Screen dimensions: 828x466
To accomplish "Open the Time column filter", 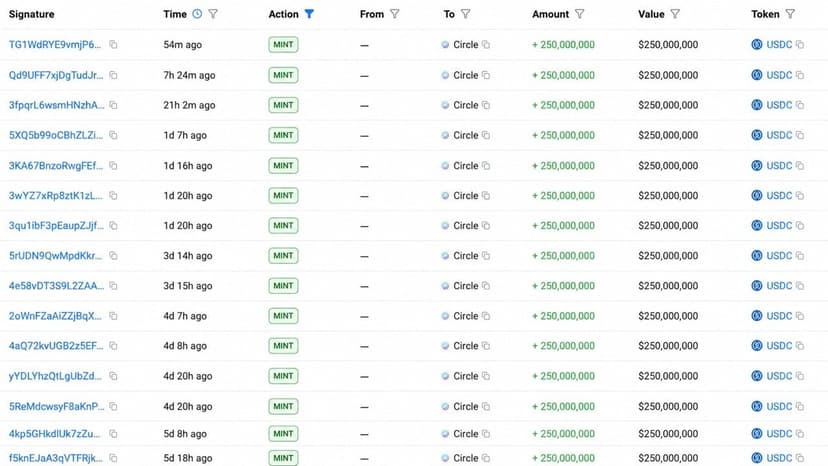I will tap(213, 14).
